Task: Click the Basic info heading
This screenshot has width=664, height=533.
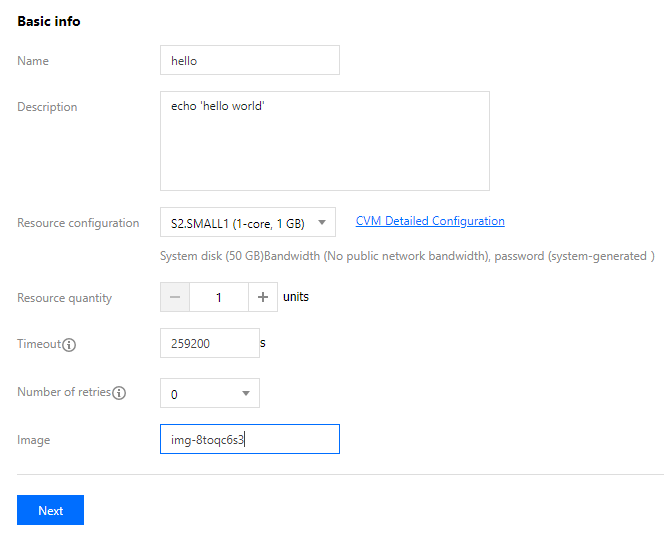Action: point(49,21)
